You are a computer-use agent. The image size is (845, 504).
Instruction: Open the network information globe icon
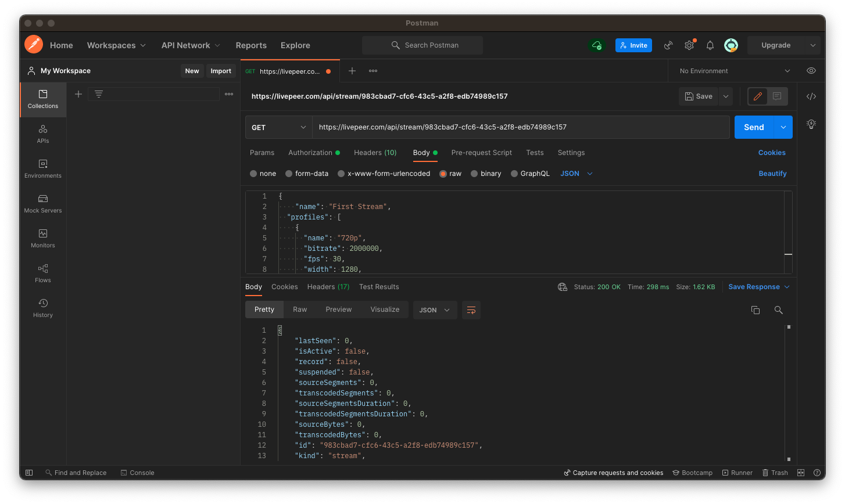pos(563,287)
